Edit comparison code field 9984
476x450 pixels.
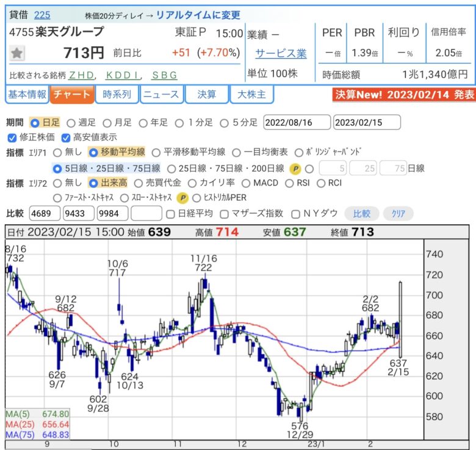(x=112, y=214)
